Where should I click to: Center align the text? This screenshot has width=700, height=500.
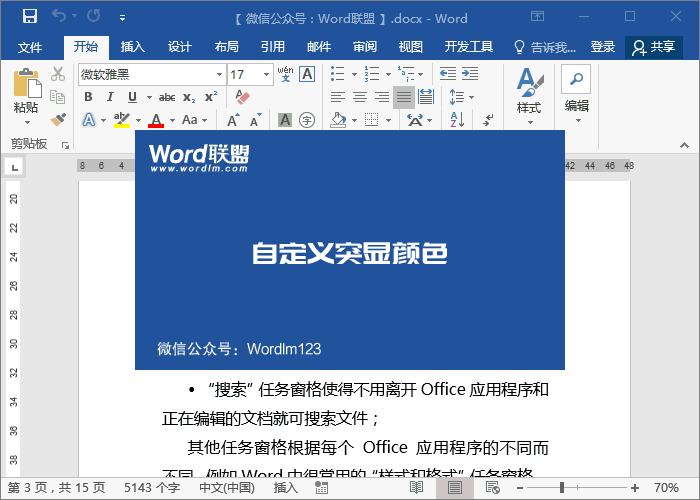point(360,97)
